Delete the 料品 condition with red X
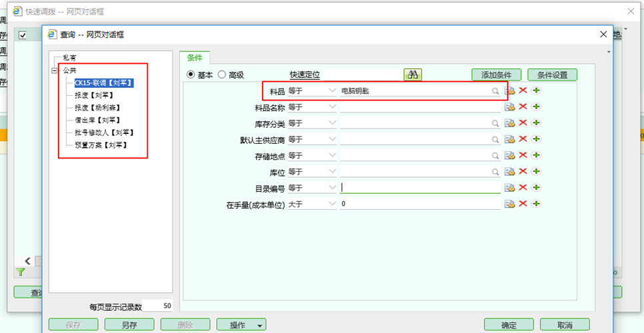The width and height of the screenshot is (644, 333). point(523,91)
